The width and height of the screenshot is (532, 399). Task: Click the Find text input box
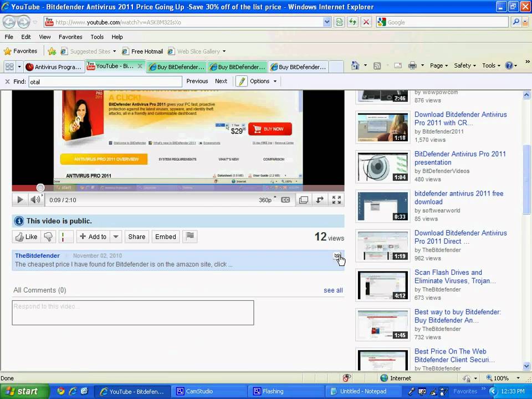105,81
